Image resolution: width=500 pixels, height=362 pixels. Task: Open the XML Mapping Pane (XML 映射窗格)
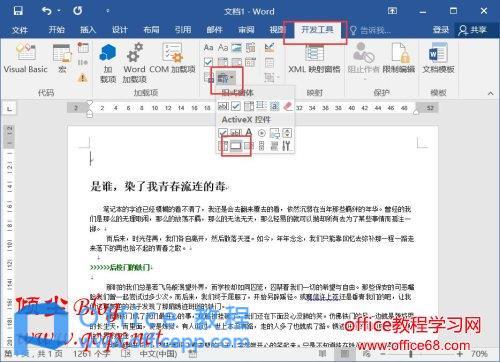(x=314, y=58)
